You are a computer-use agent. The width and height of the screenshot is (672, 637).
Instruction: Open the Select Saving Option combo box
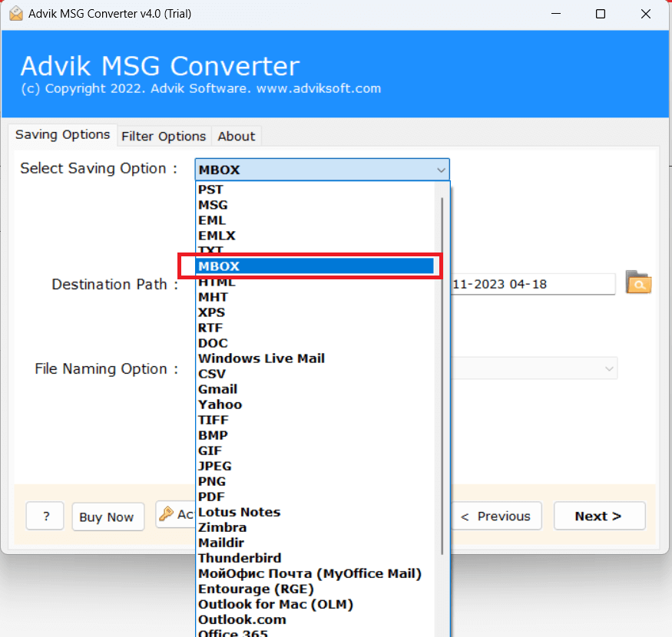322,170
